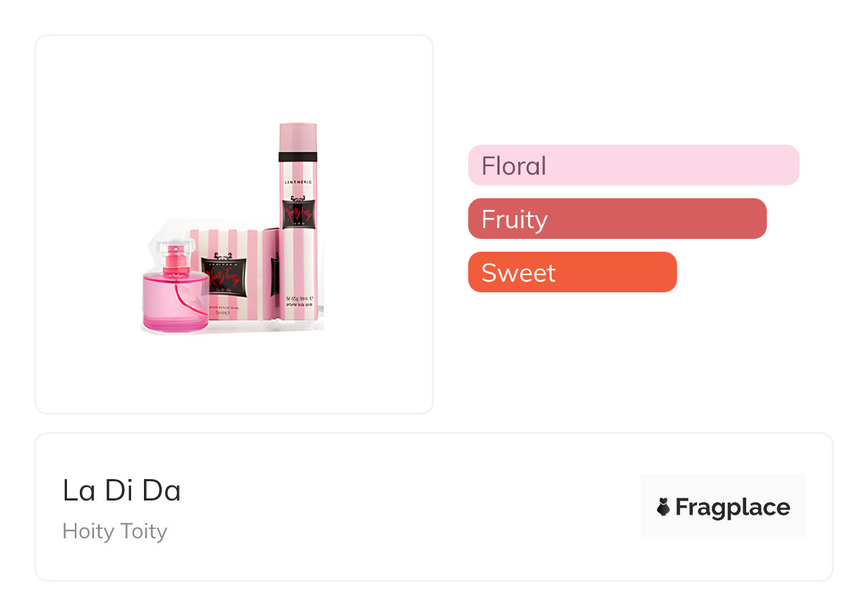
Task: Click the word Sweet in the orange bar
Action: [518, 272]
